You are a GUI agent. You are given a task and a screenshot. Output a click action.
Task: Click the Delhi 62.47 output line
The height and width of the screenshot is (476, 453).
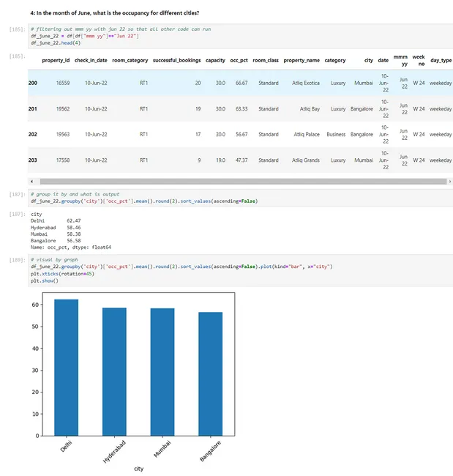56,220
